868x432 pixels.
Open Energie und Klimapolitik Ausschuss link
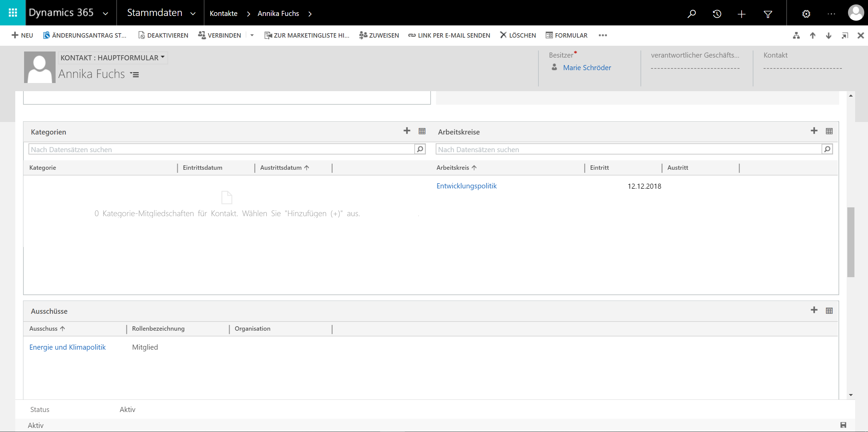(67, 347)
